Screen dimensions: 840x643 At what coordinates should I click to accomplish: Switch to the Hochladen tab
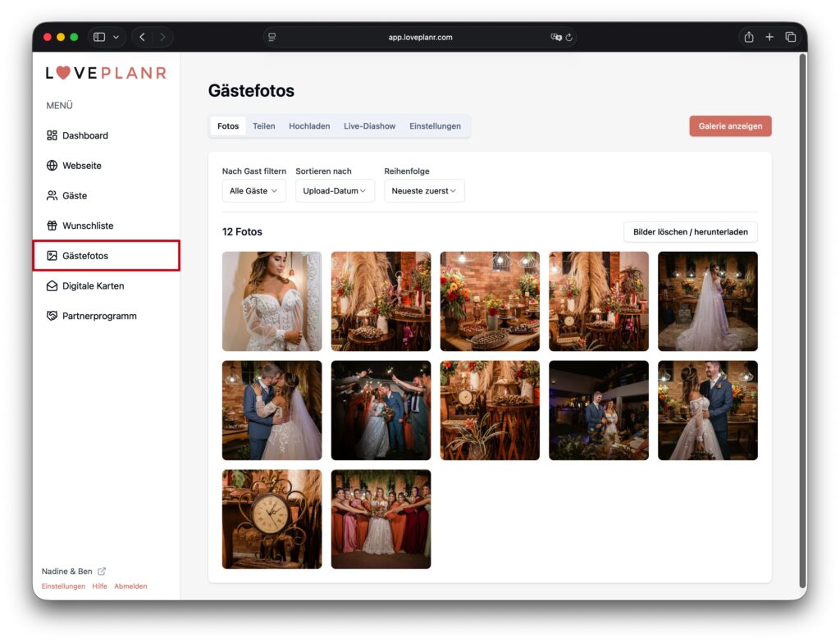coord(309,126)
